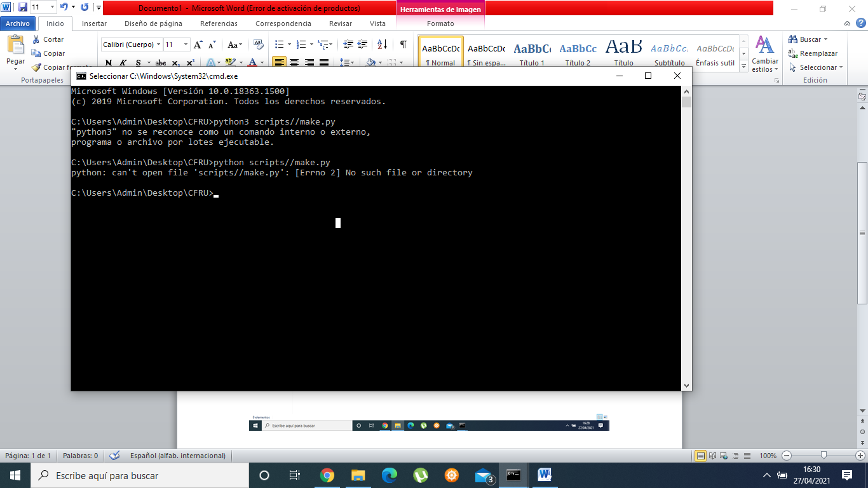868x488 pixels.
Task: Click the bullet list icon
Action: coord(279,44)
